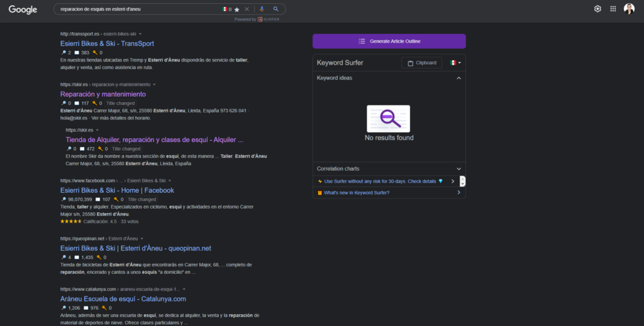
Task: Click Calificación: 4.5 · 33 votos text
Action: pyautogui.click(x=111, y=222)
